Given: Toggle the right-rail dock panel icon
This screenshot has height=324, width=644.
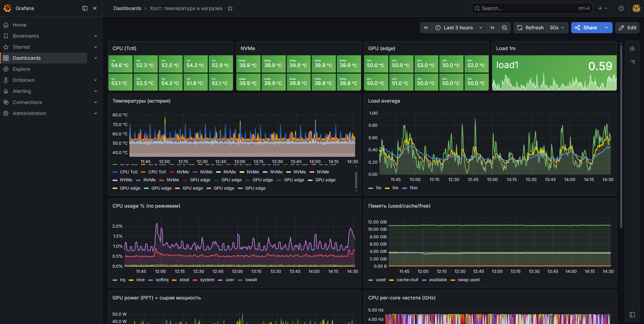Looking at the screenshot, I should [x=632, y=315].
